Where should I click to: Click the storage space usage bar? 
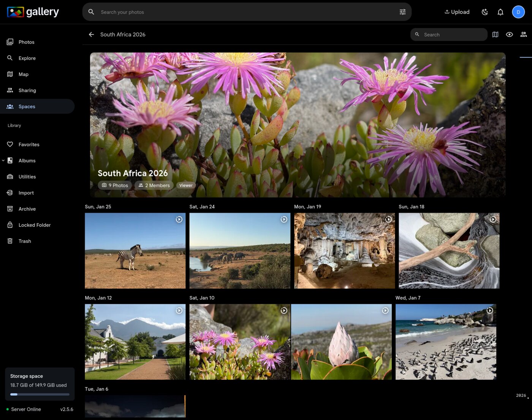(x=39, y=394)
